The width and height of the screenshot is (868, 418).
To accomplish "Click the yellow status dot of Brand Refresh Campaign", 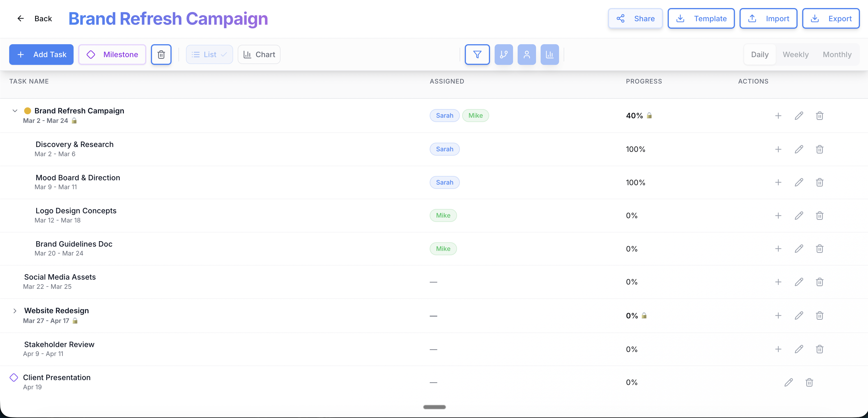I will [x=28, y=111].
